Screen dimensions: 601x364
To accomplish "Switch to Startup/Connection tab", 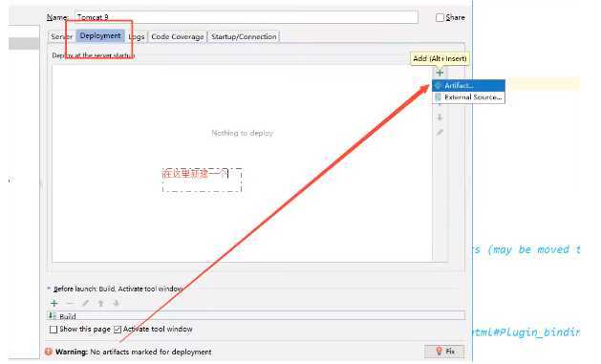I will [x=244, y=37].
